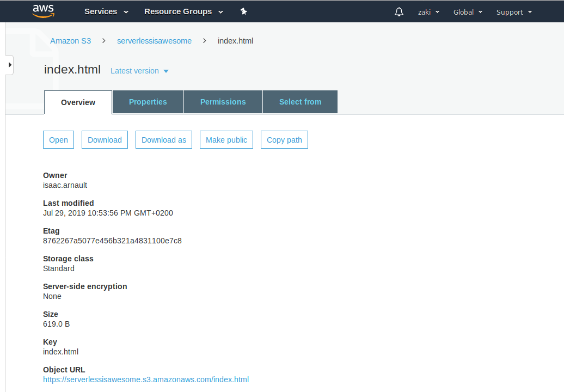The image size is (564, 392).
Task: Click the AWS logo to go home
Action: pos(43,11)
